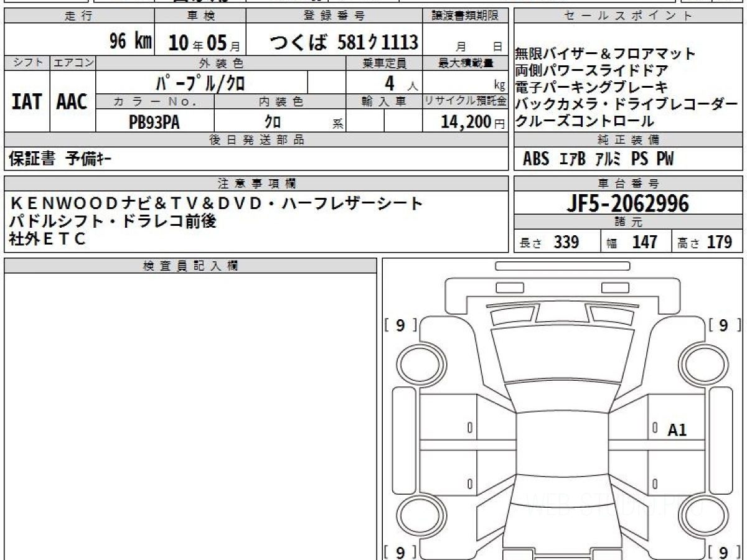
Task: Click the エアコン header cell
Action: (73, 63)
